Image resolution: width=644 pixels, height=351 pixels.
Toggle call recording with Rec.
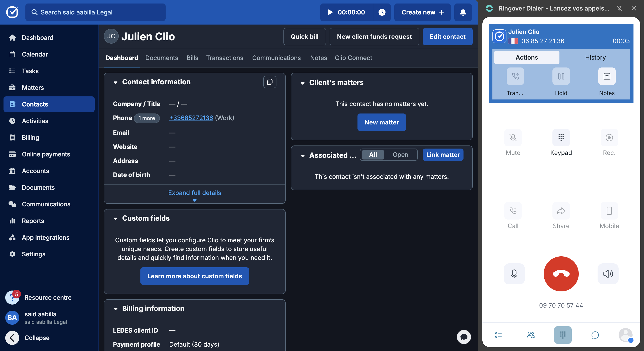point(609,138)
